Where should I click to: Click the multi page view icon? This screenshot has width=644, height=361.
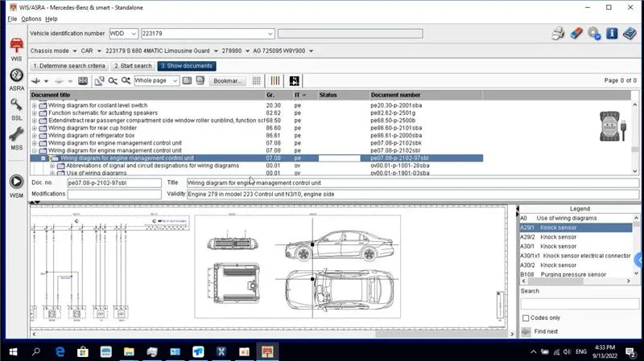click(x=200, y=81)
